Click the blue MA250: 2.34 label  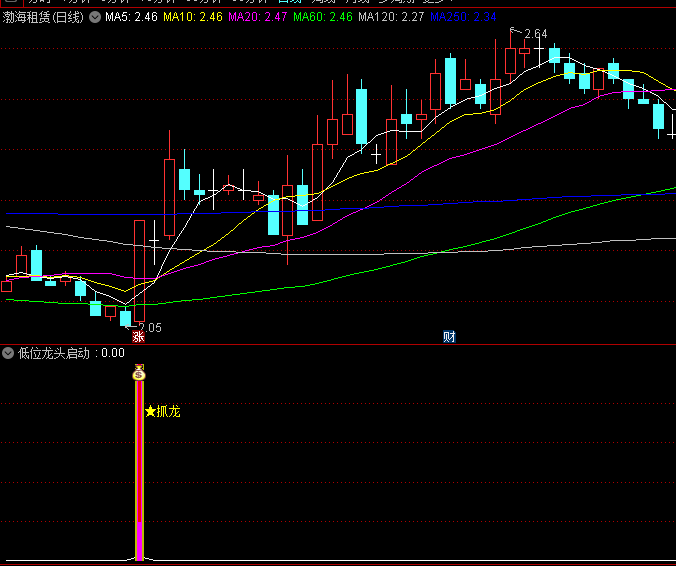coord(463,17)
